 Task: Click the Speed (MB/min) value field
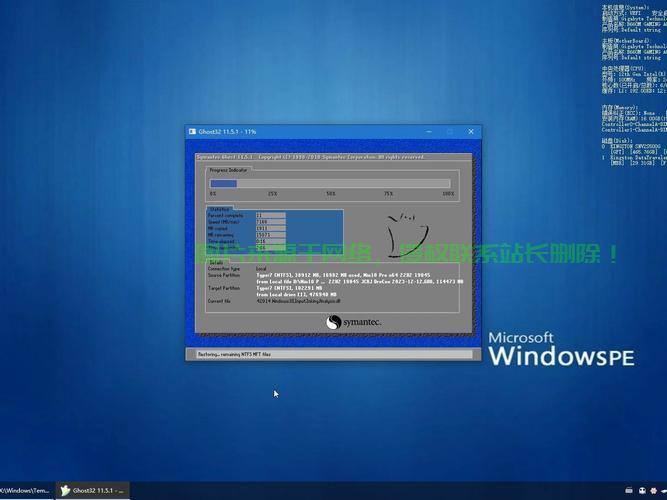pos(271,222)
